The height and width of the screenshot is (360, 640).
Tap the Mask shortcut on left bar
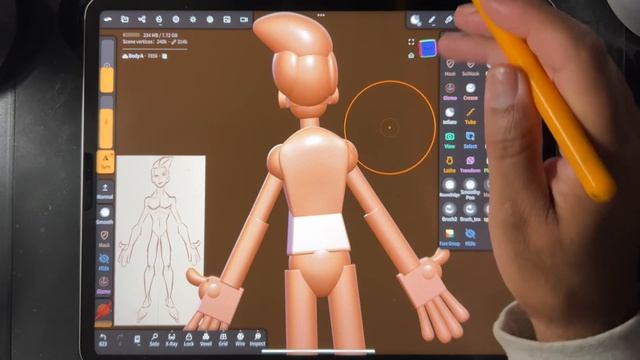click(x=104, y=239)
